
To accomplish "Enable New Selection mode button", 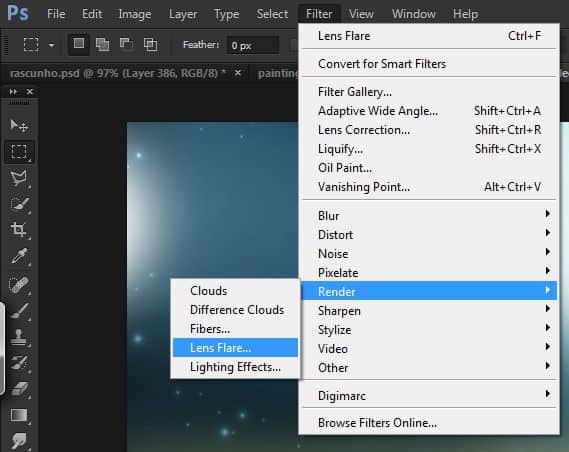I will tap(79, 44).
